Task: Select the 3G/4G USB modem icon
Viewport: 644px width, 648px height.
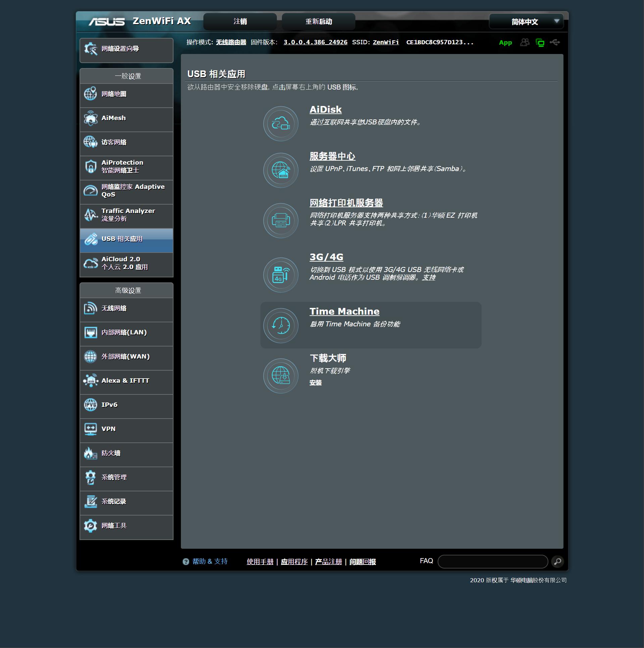Action: pos(281,275)
